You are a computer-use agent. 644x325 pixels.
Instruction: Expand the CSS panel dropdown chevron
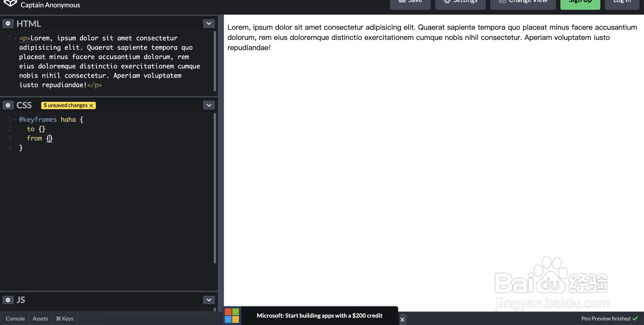tap(209, 105)
